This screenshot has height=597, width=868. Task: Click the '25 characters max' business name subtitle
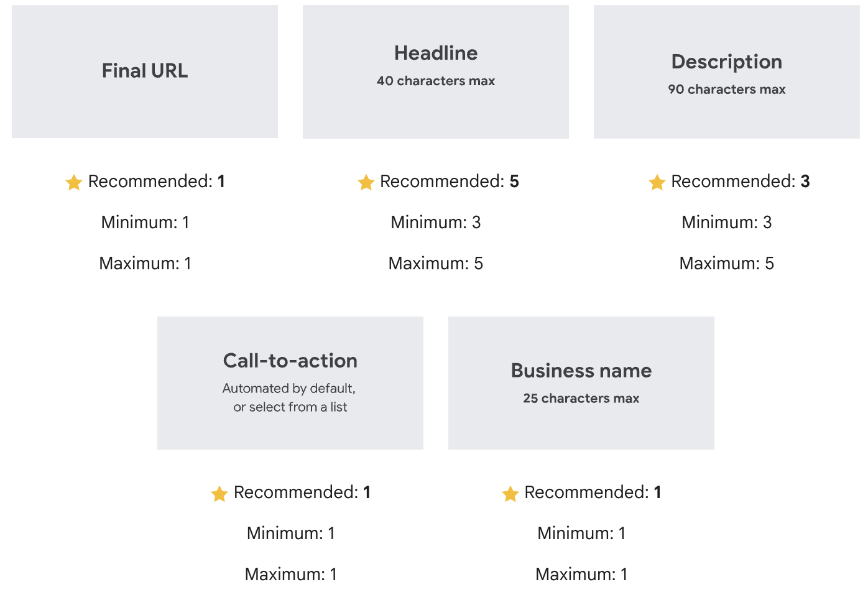(581, 399)
